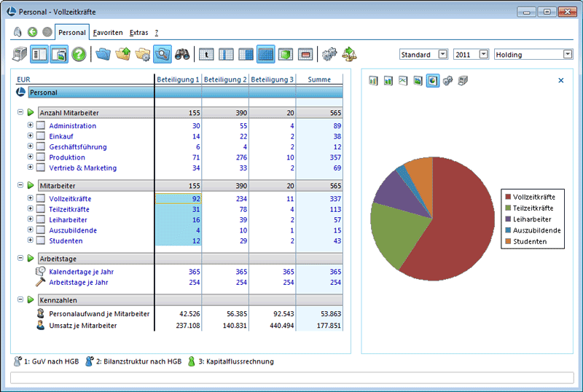Screen dimensions: 583x392
Task: Click the purple Leiharbeiter legend swatch
Action: 508,219
